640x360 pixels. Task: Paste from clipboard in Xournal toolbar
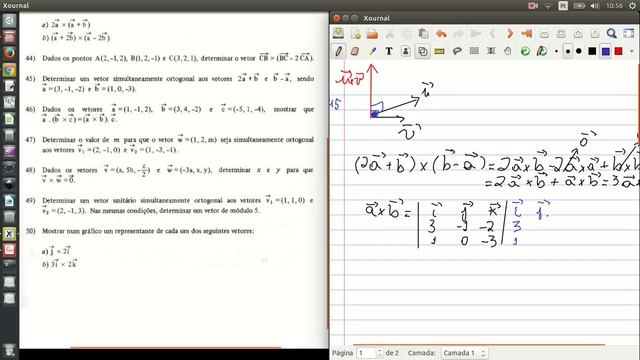tap(423, 33)
